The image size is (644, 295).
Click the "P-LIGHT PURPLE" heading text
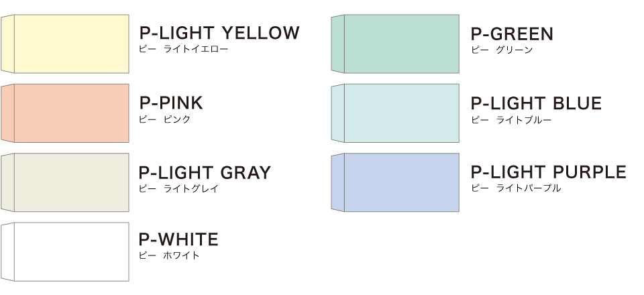point(548,172)
